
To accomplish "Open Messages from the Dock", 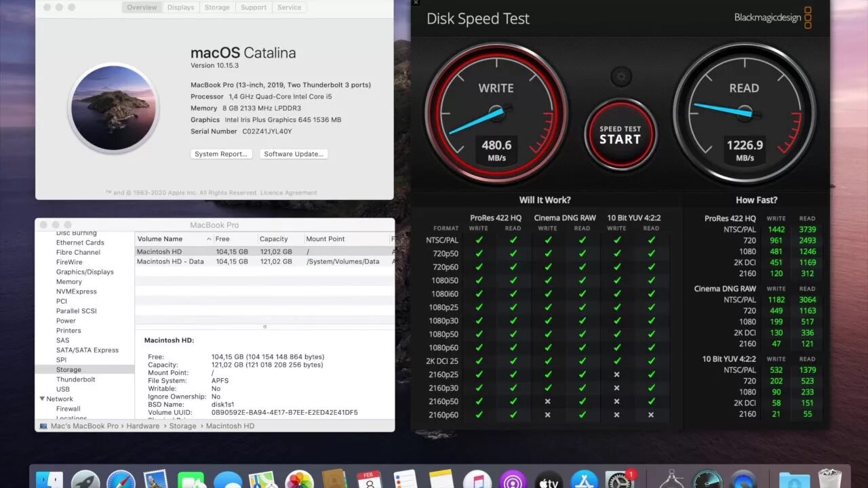I will [x=228, y=480].
